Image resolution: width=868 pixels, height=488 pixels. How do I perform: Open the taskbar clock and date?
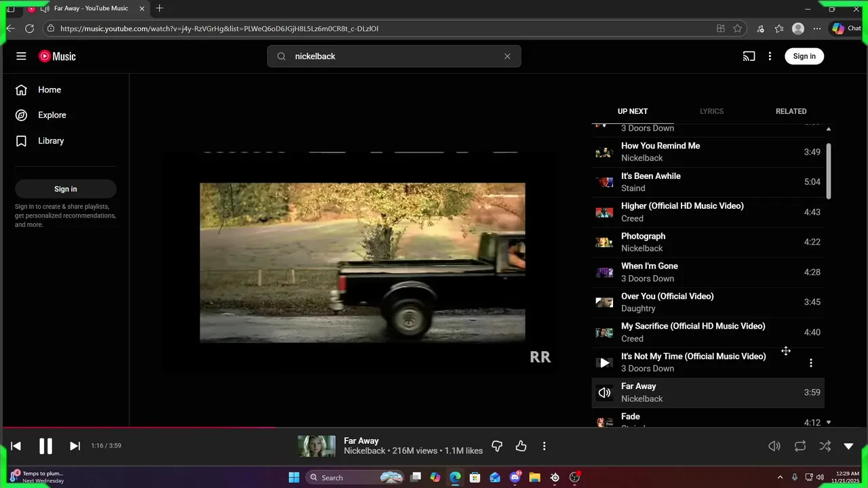pos(844,477)
